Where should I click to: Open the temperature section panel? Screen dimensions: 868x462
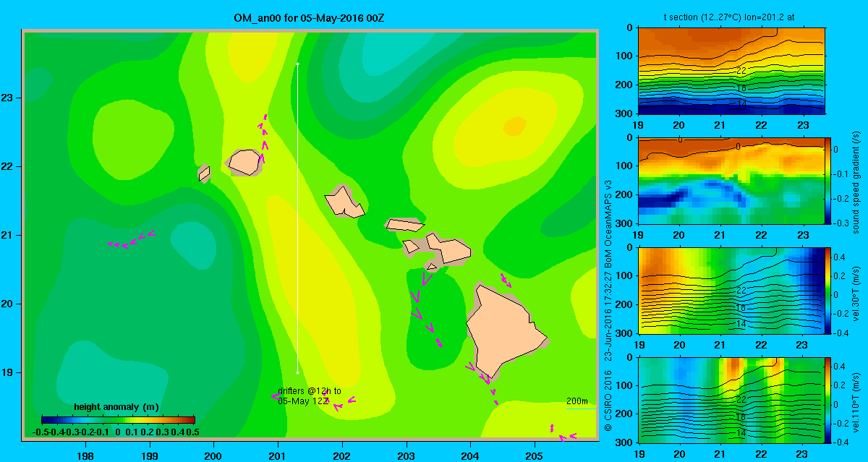click(731, 71)
